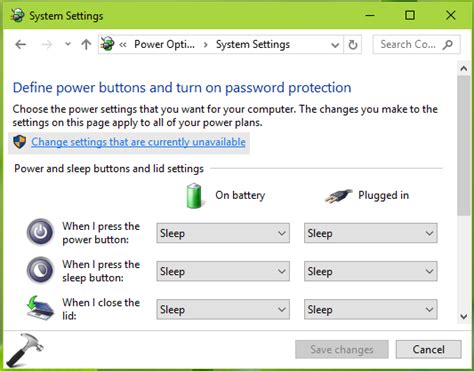Open power button On battery dropdown
The image size is (474, 371).
click(x=223, y=233)
